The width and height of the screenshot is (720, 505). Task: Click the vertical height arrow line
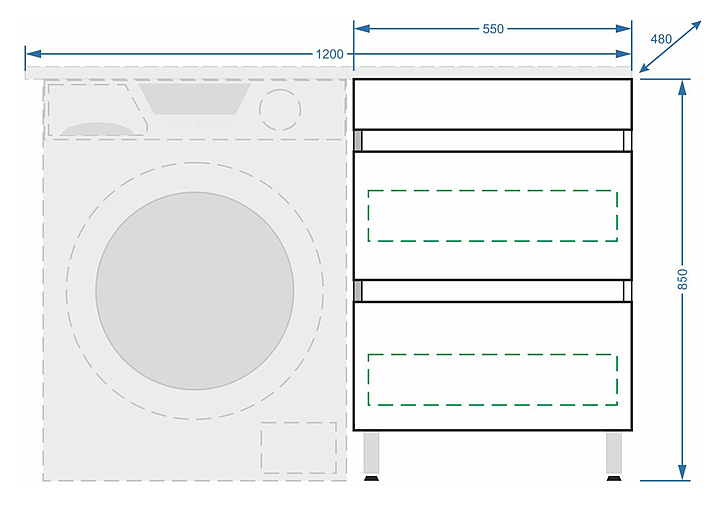coord(683,380)
